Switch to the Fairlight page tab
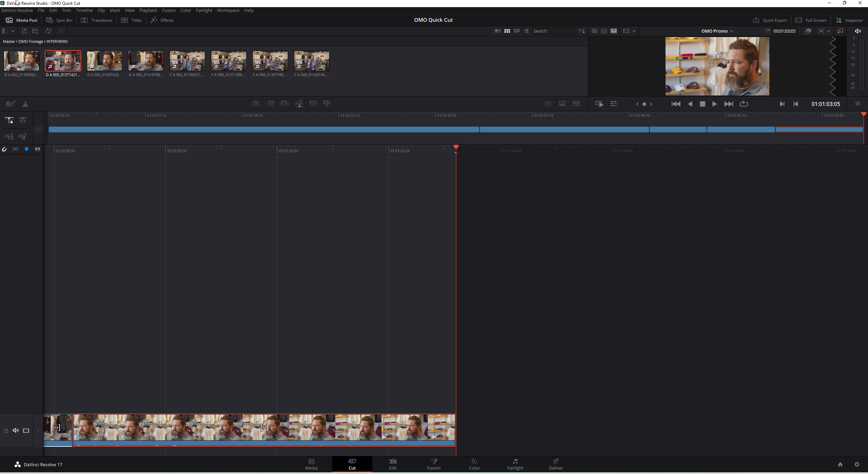 pos(515,464)
